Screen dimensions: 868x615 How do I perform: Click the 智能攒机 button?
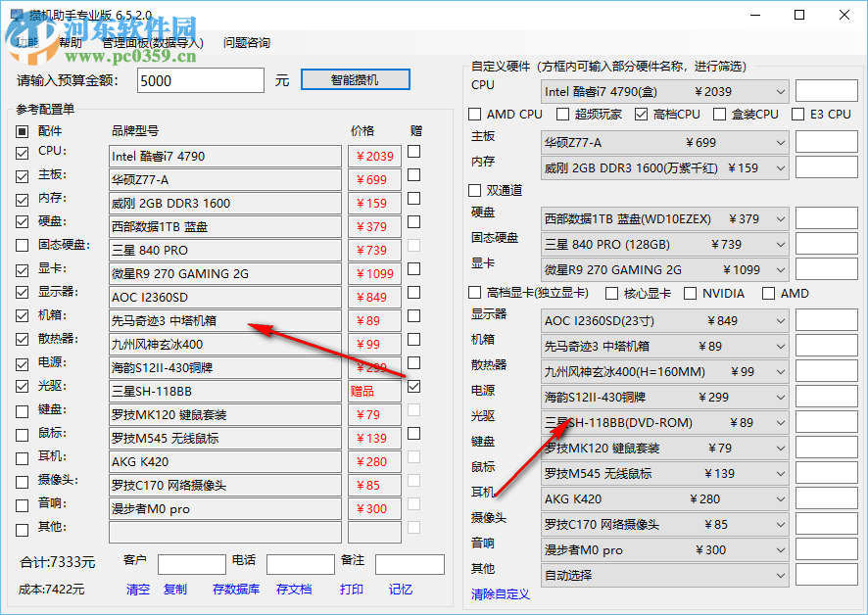(x=355, y=79)
